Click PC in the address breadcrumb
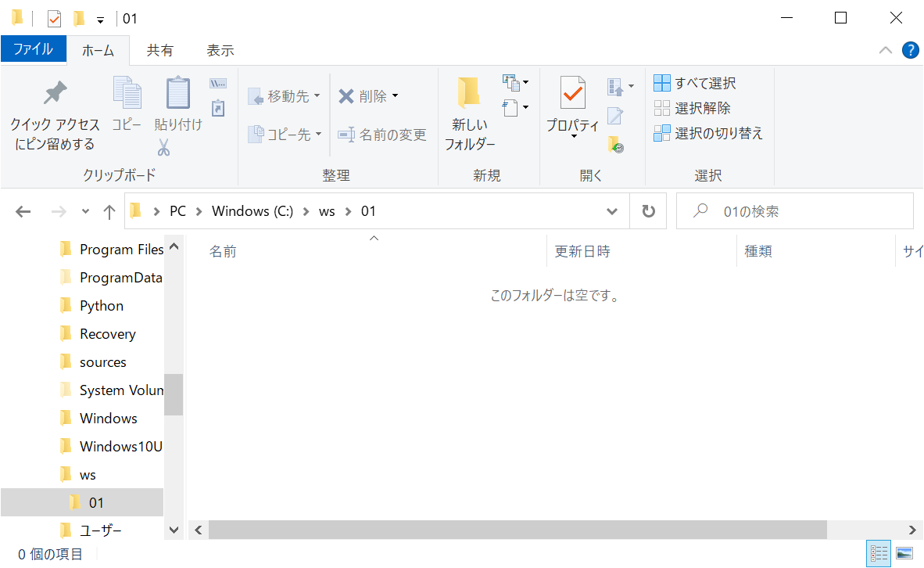Screen dimensions: 924x568 (x=178, y=211)
